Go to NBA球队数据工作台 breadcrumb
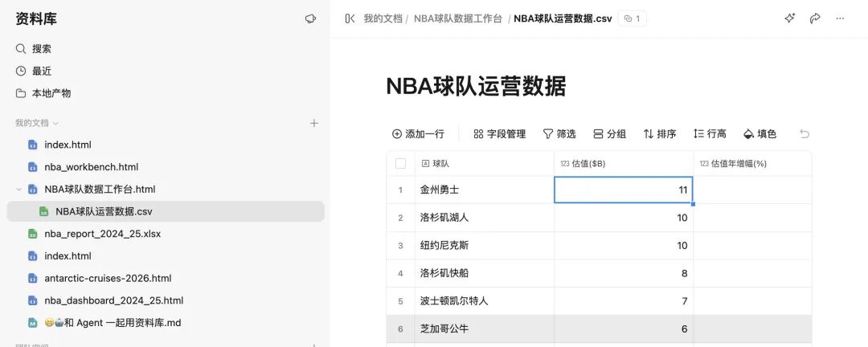This screenshot has width=868, height=347. (458, 18)
